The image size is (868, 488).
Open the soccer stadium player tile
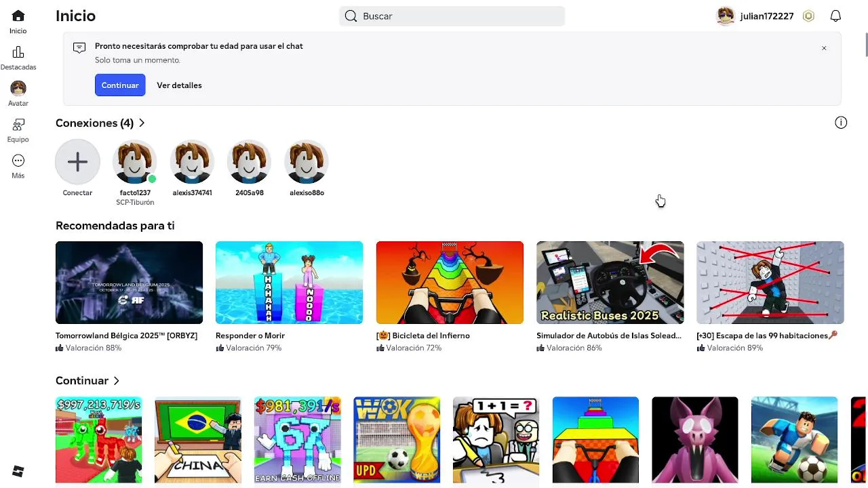tap(794, 440)
